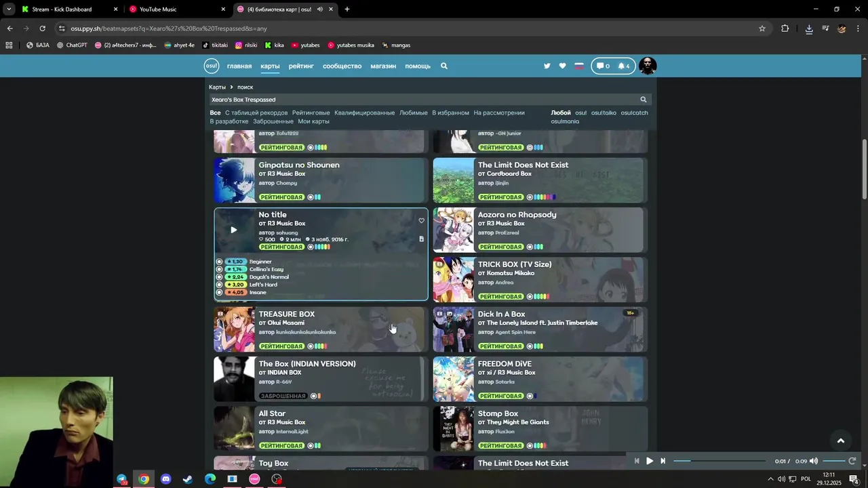Open Chrome media control icon

tap(825, 28)
